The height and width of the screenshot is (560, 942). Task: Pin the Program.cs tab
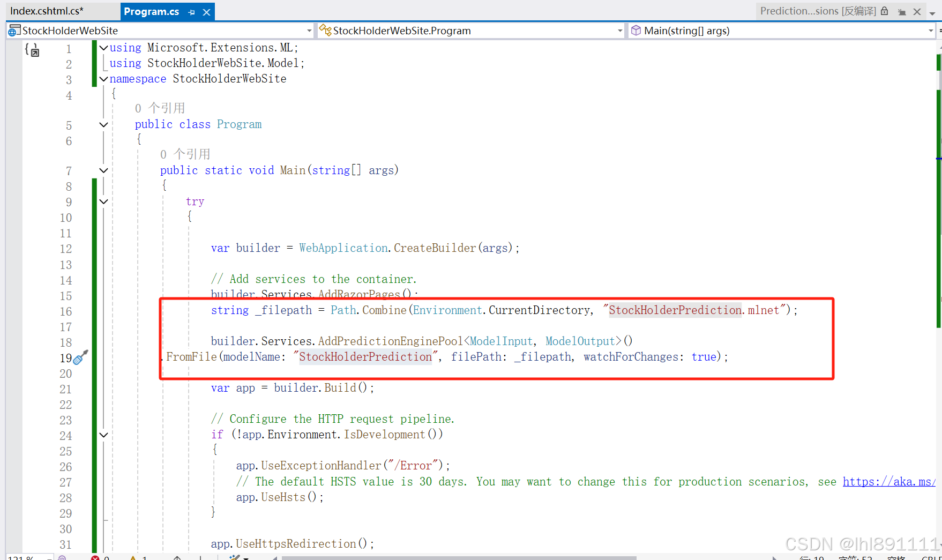(x=192, y=12)
